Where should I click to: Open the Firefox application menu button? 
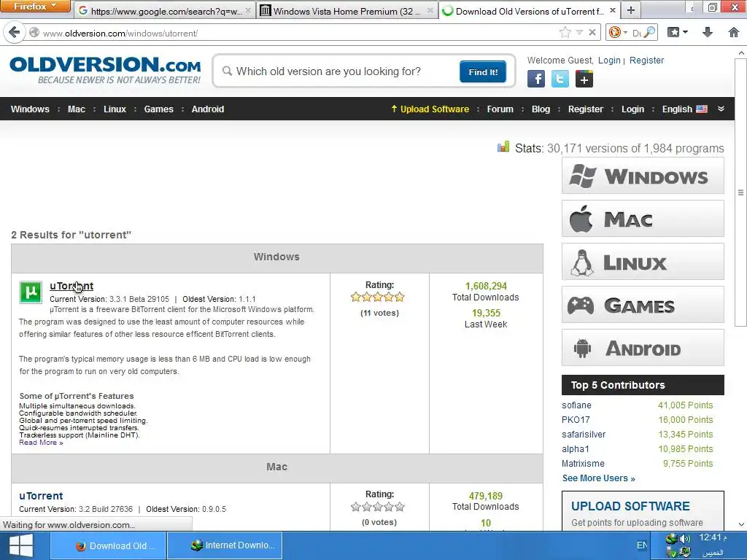(35, 6)
